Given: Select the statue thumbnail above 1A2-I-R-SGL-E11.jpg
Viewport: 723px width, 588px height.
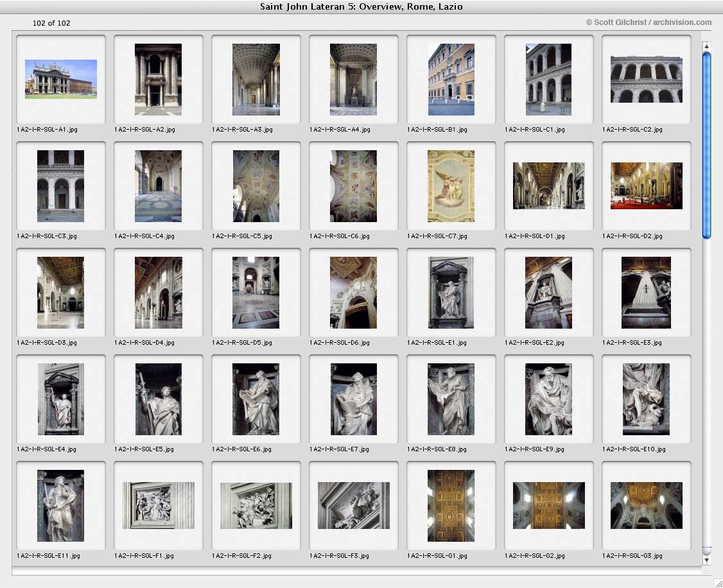Looking at the screenshot, I should 61,506.
